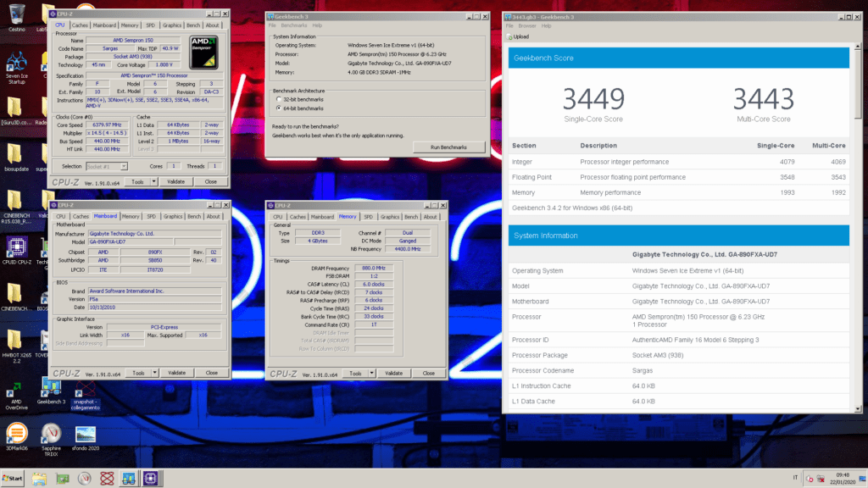Open the Browser menu in results window
The width and height of the screenshot is (868, 488).
[527, 26]
